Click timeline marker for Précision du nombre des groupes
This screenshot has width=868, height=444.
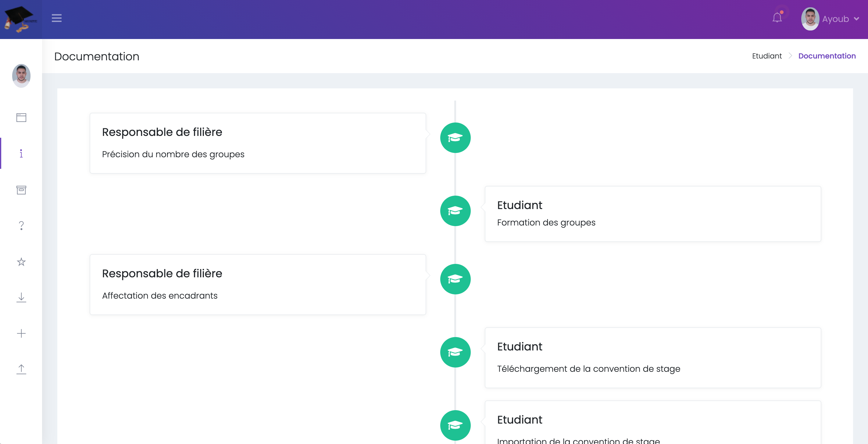point(455,138)
